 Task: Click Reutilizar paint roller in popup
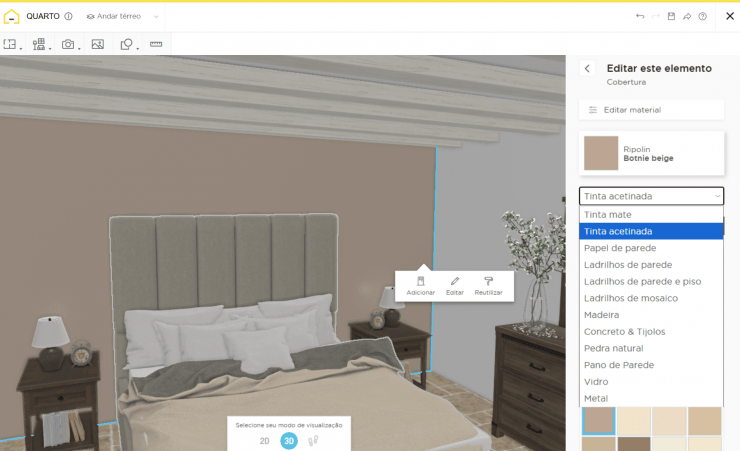[488, 286]
